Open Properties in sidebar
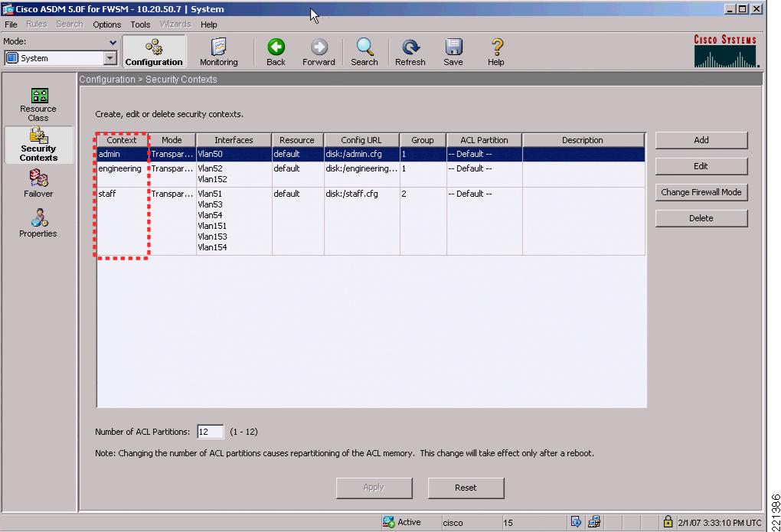This screenshot has height=532, width=781. coord(38,224)
